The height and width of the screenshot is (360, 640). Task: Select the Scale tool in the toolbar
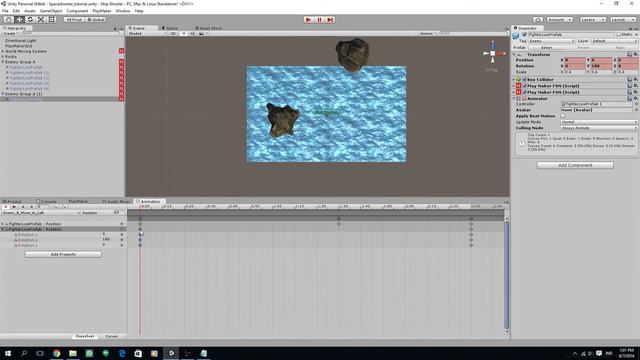(41, 19)
